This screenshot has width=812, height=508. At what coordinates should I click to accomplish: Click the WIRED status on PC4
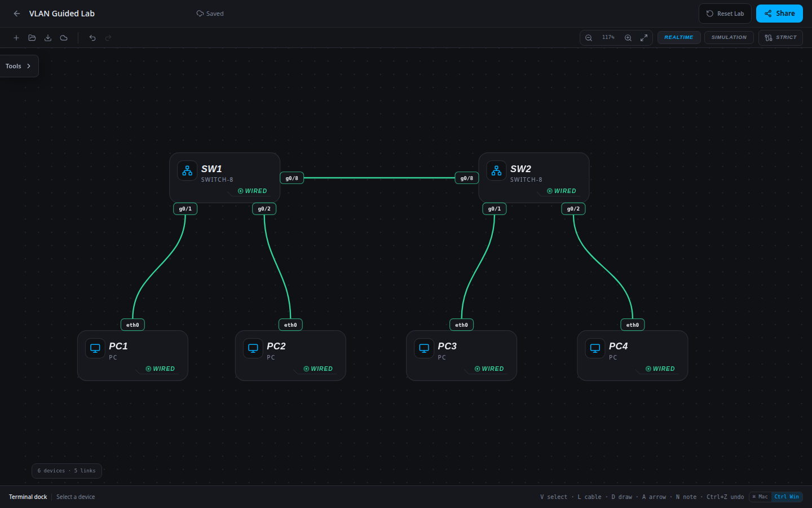tap(660, 369)
